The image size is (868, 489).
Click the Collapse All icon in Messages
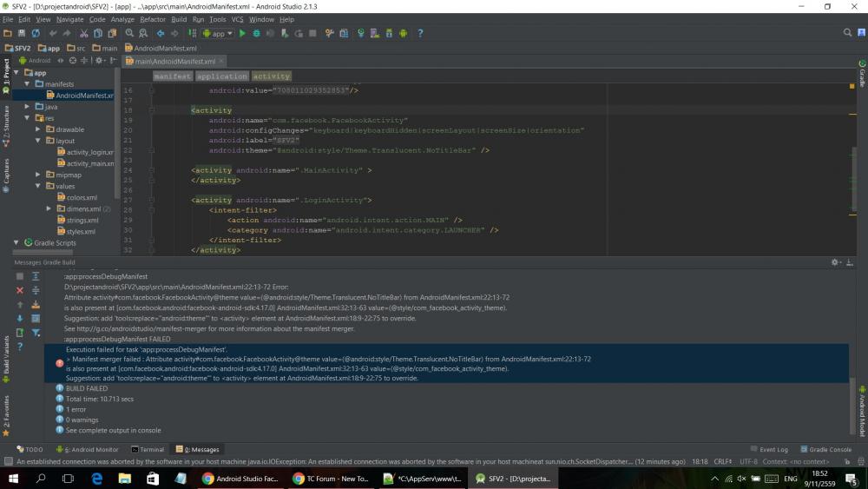click(36, 290)
